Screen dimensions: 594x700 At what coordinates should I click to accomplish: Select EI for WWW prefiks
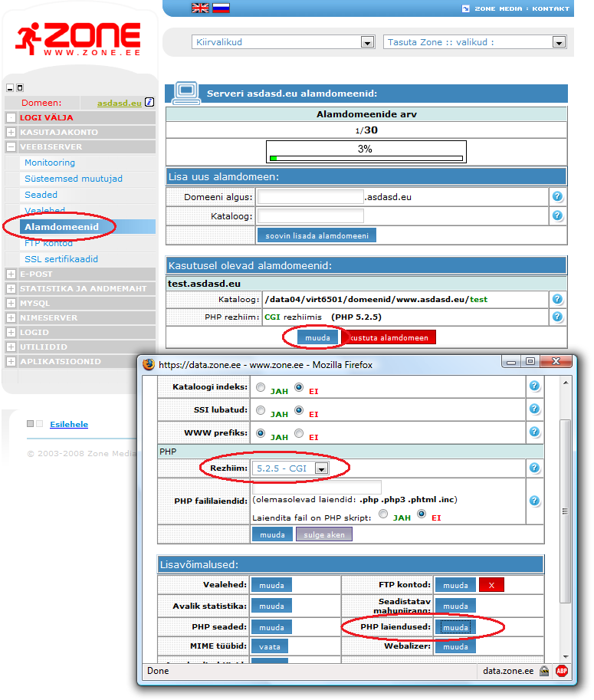point(299,433)
